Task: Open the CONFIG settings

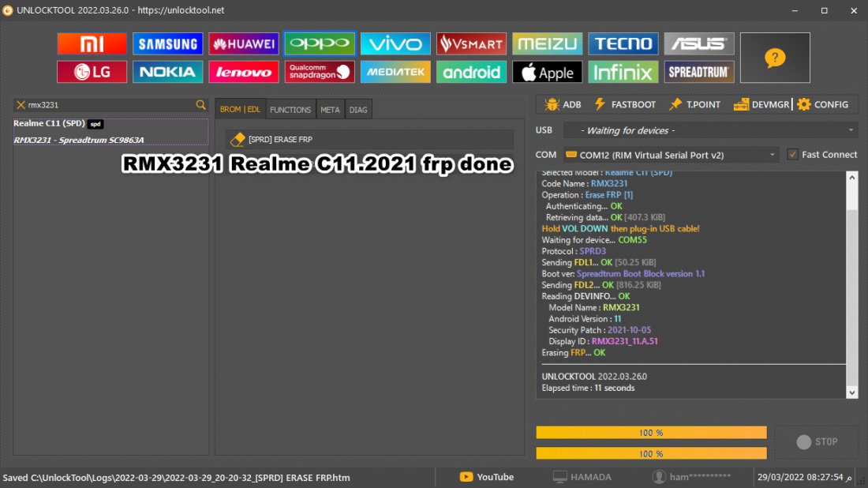Action: tap(822, 105)
